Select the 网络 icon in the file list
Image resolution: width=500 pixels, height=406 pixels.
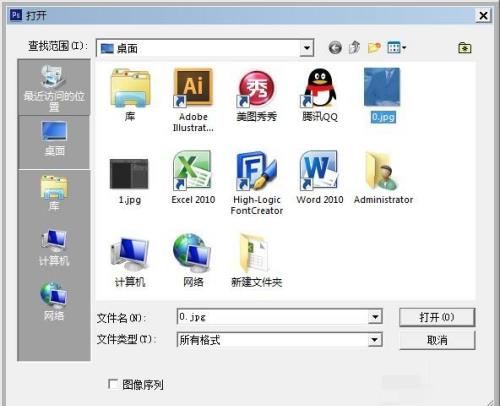pyautogui.click(x=193, y=261)
